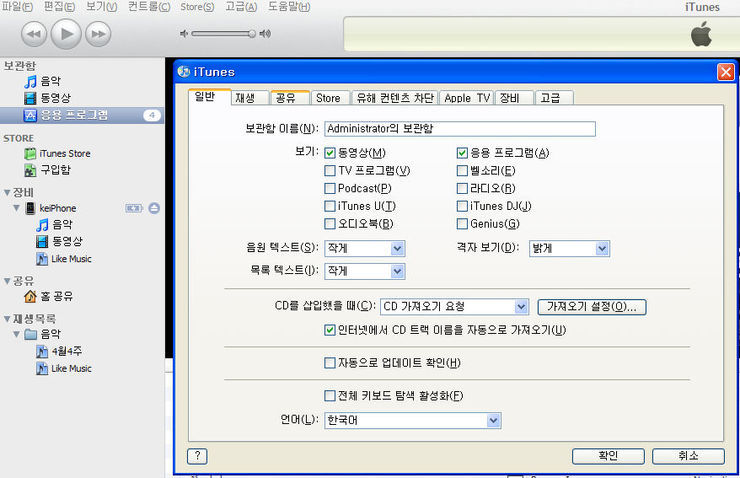Click the next track forward button
This screenshot has height=478, width=740.
pyautogui.click(x=98, y=34)
